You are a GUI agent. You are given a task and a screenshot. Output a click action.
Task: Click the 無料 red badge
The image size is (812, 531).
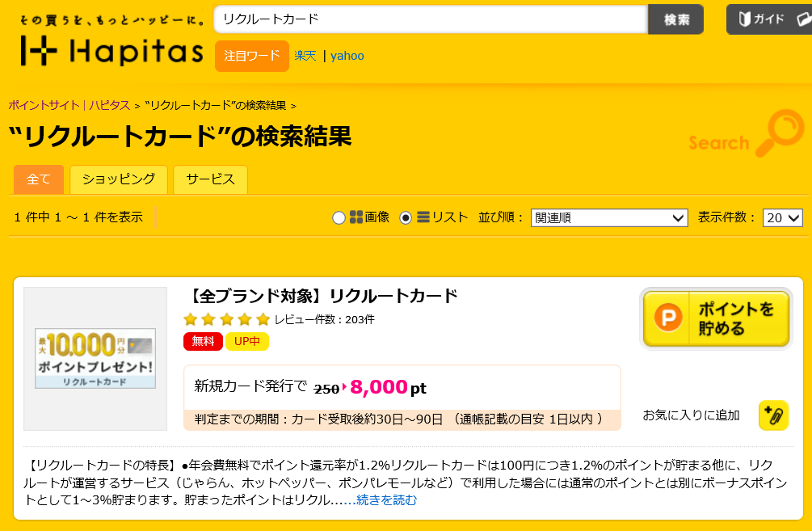click(203, 341)
